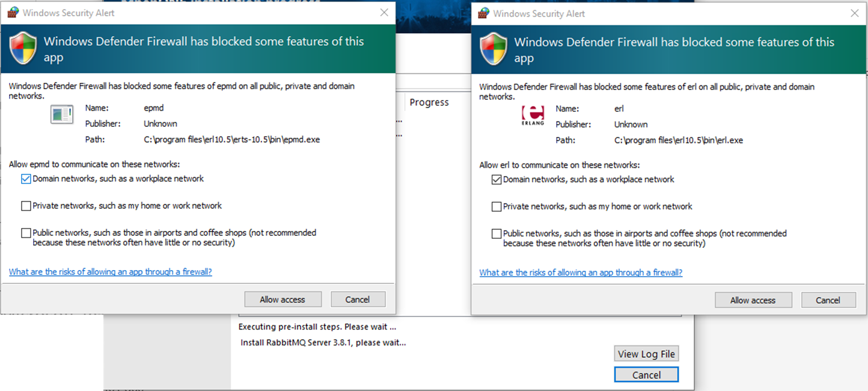This screenshot has height=391, width=868.
Task: Open firewall risks link in erl alert
Action: (x=581, y=272)
